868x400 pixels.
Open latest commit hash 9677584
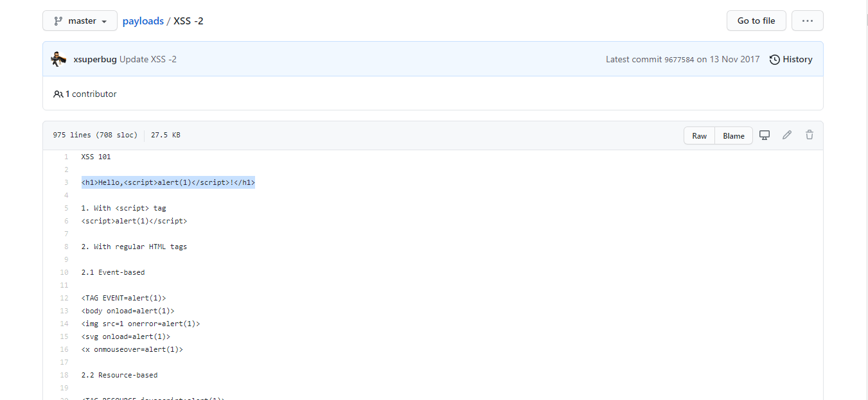point(679,60)
